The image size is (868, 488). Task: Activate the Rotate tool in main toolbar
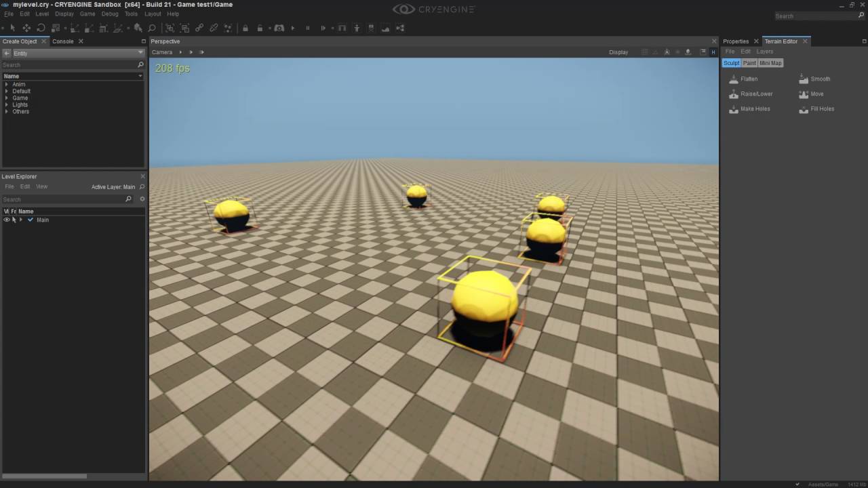(x=41, y=28)
